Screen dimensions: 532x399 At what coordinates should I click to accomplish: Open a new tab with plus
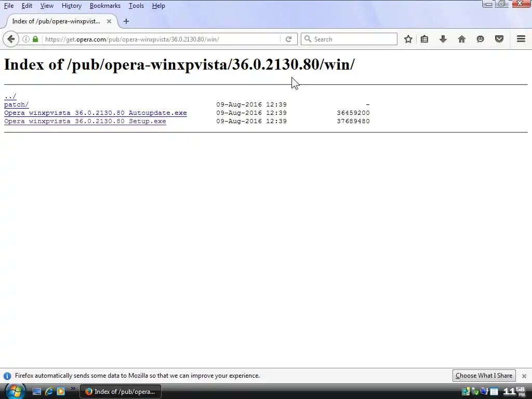(126, 21)
